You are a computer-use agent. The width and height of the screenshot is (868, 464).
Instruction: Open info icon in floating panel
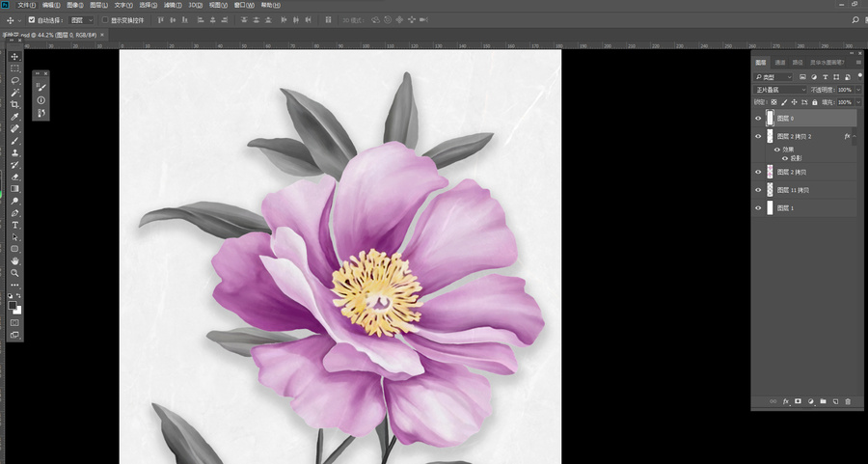click(x=41, y=100)
